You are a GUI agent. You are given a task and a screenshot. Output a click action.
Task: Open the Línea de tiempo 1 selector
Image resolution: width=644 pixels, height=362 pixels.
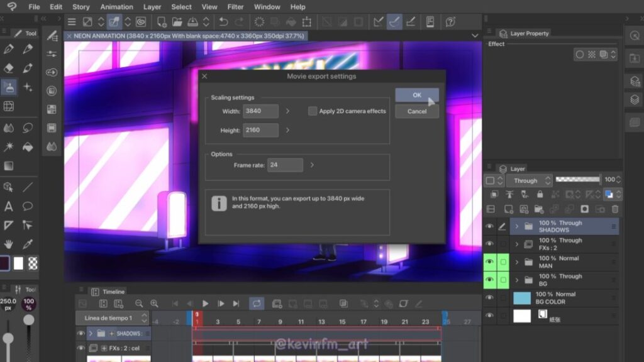point(113,318)
